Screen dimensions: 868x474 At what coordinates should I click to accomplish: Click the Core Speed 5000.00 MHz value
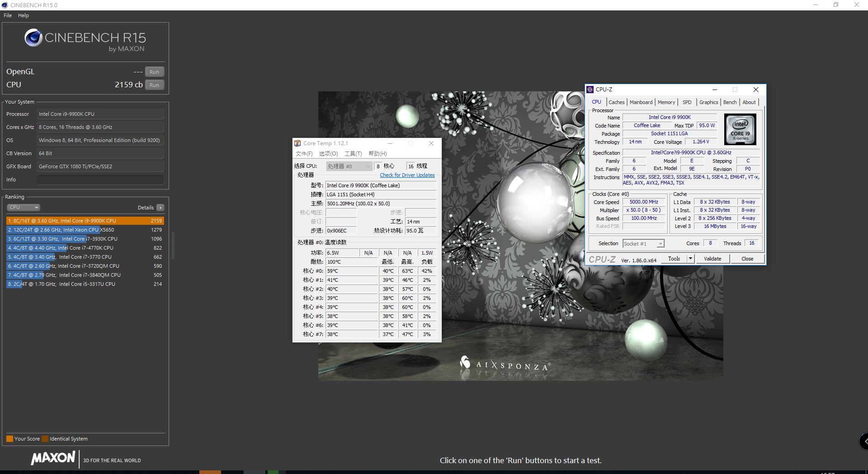pos(644,202)
